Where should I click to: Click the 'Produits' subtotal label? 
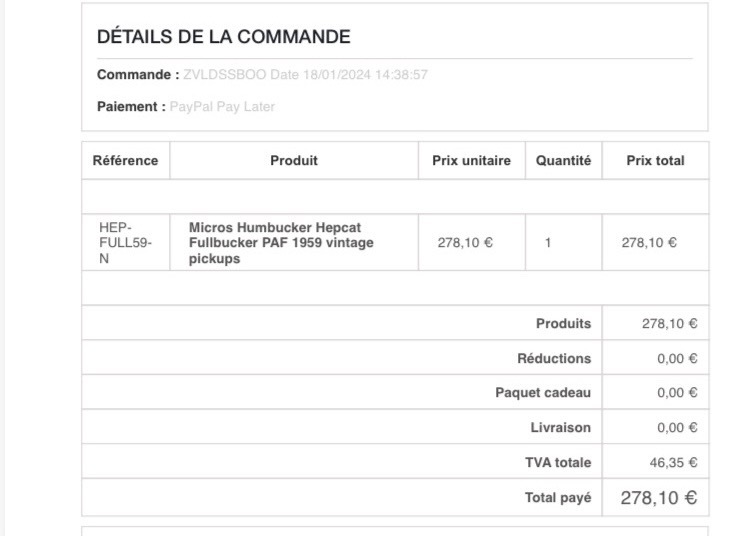pyautogui.click(x=563, y=323)
